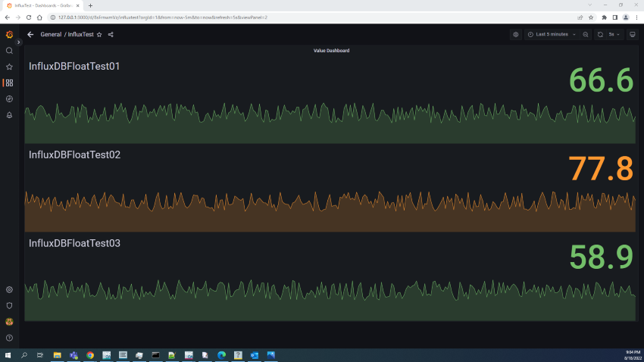Click the InfluxDBFloatTest01 green sparkline
Screen dimensions: 644x362
[330, 123]
